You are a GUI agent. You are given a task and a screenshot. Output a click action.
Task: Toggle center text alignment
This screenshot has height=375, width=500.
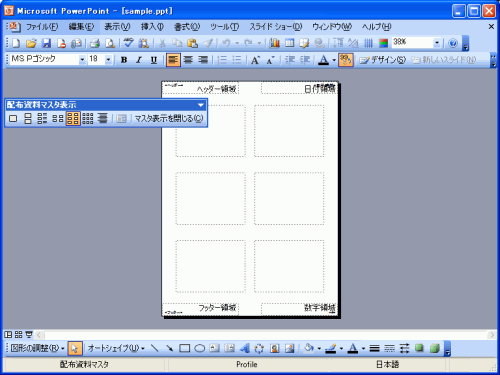click(x=188, y=60)
